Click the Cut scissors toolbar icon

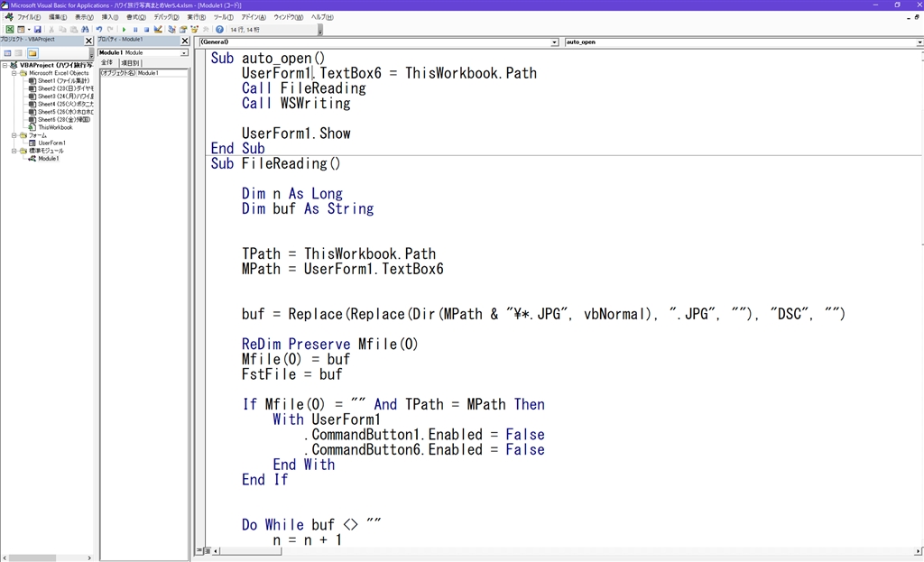pos(51,30)
